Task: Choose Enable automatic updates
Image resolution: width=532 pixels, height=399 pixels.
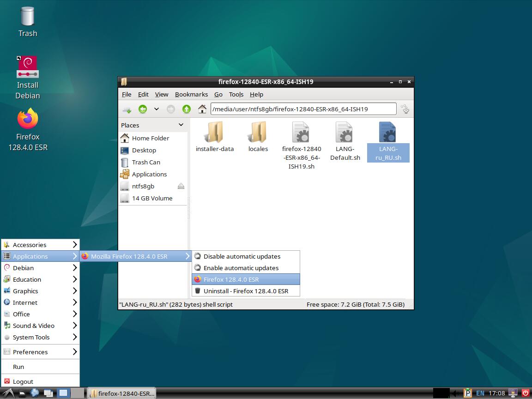Action: point(246,268)
